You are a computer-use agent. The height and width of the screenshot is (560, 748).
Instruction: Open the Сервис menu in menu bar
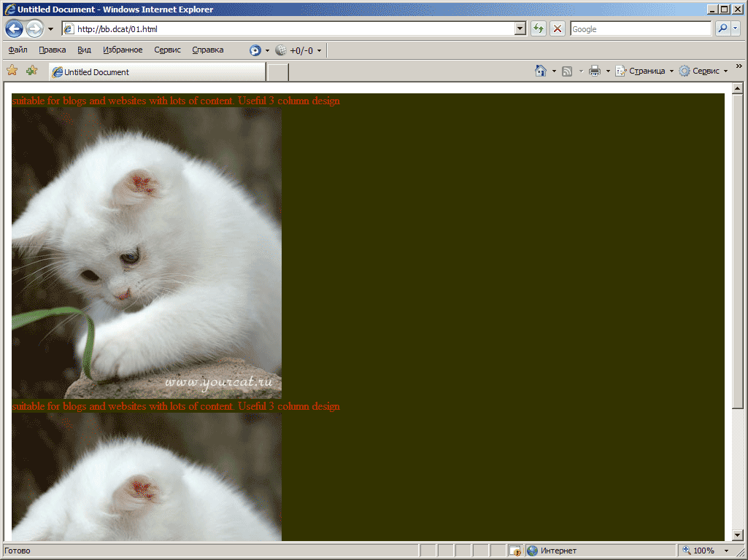tap(167, 50)
